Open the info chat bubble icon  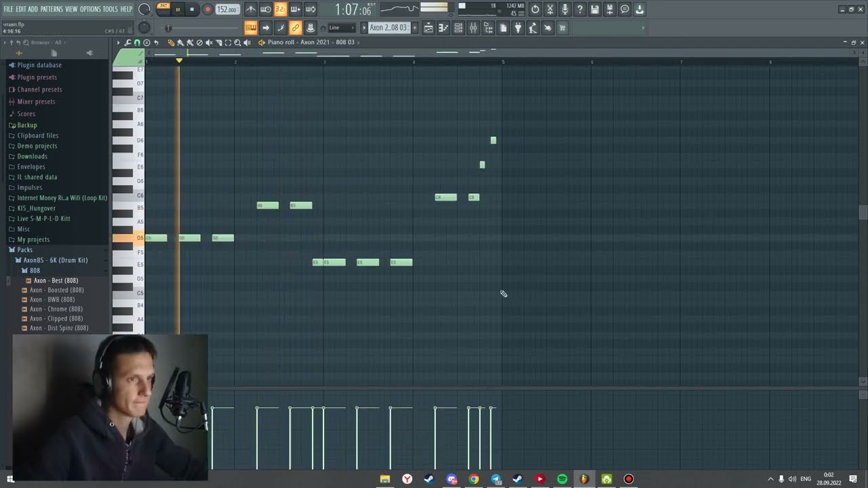tap(625, 9)
